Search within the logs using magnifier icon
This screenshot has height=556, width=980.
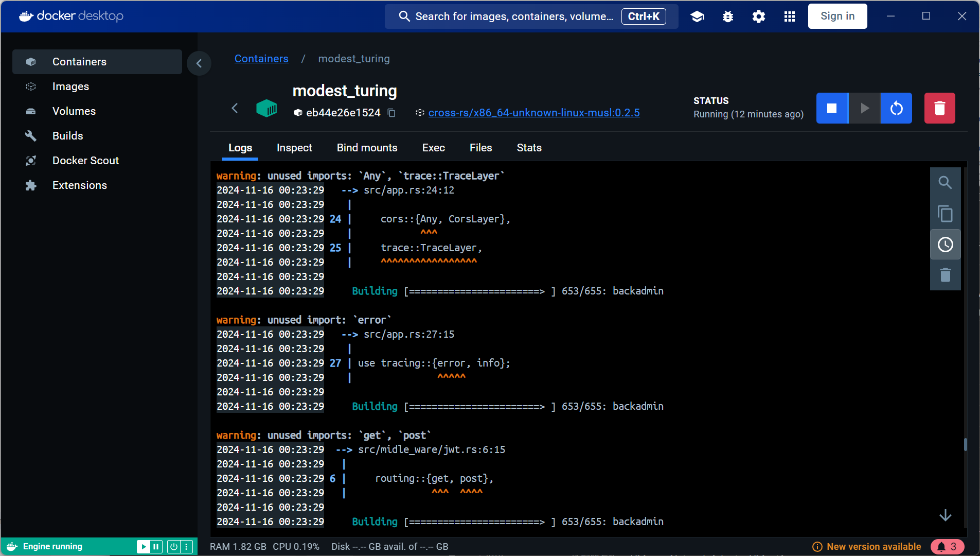click(945, 183)
